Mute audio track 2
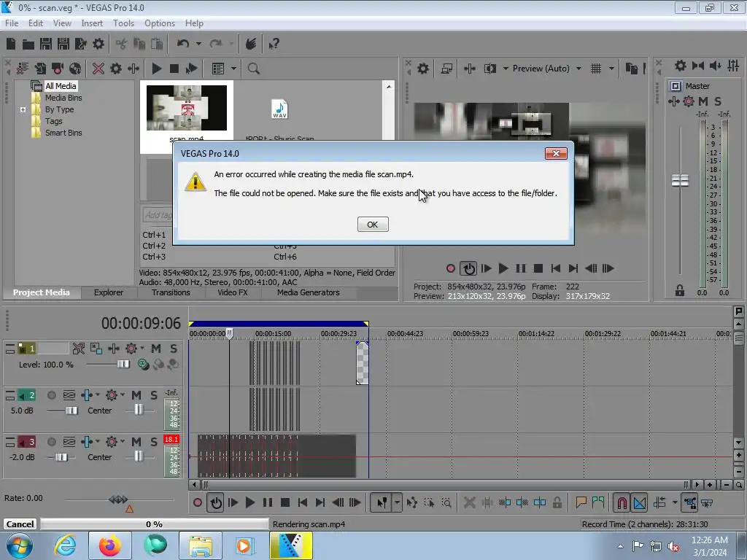Screen dimensions: 747x560 click(136, 395)
